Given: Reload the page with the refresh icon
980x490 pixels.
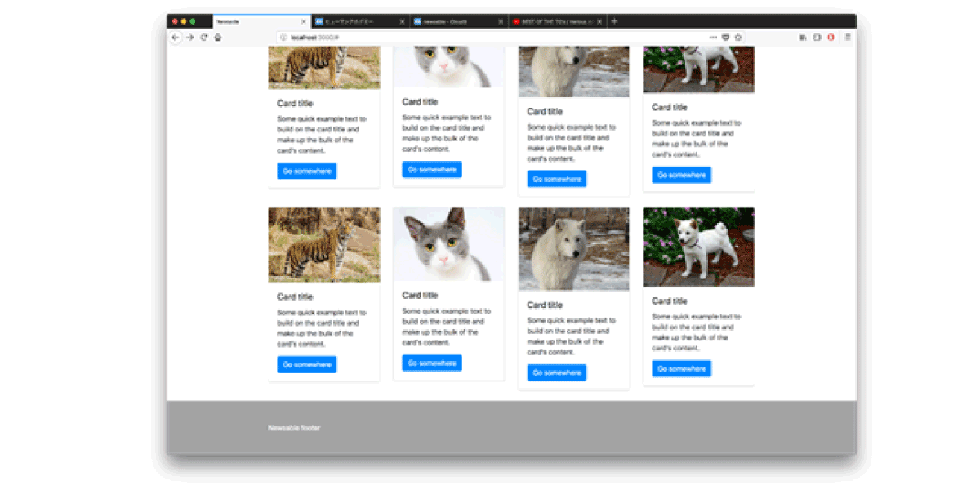Looking at the screenshot, I should (x=204, y=38).
